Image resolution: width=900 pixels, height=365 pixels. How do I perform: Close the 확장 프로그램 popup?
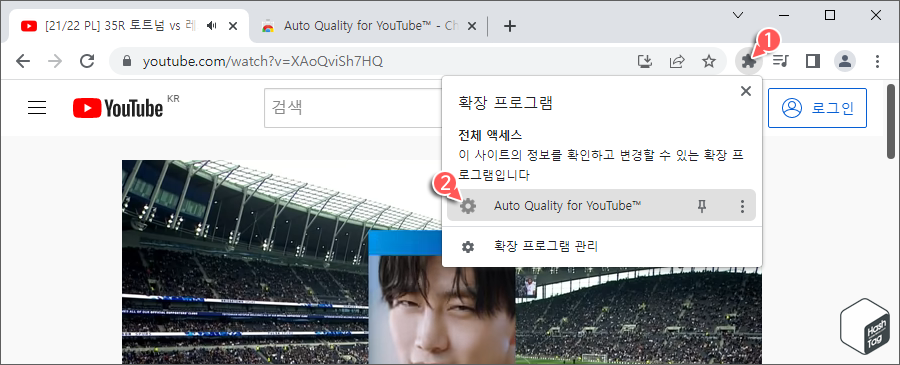pyautogui.click(x=746, y=91)
